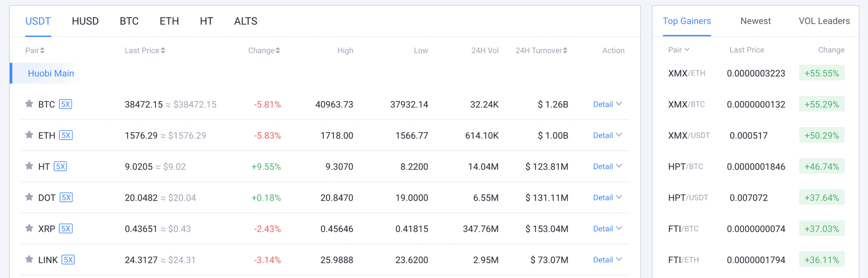Sort the market table by Last Price
This screenshot has height=278, width=868.
coord(145,50)
